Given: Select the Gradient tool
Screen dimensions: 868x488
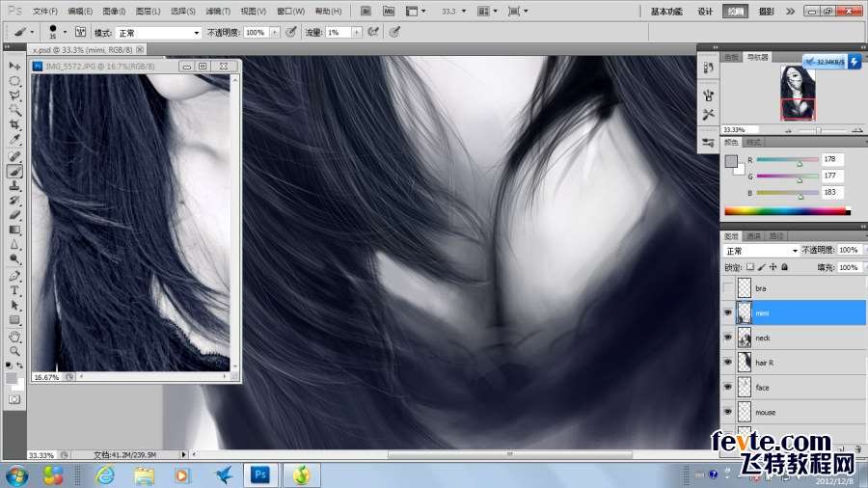Looking at the screenshot, I should [14, 230].
